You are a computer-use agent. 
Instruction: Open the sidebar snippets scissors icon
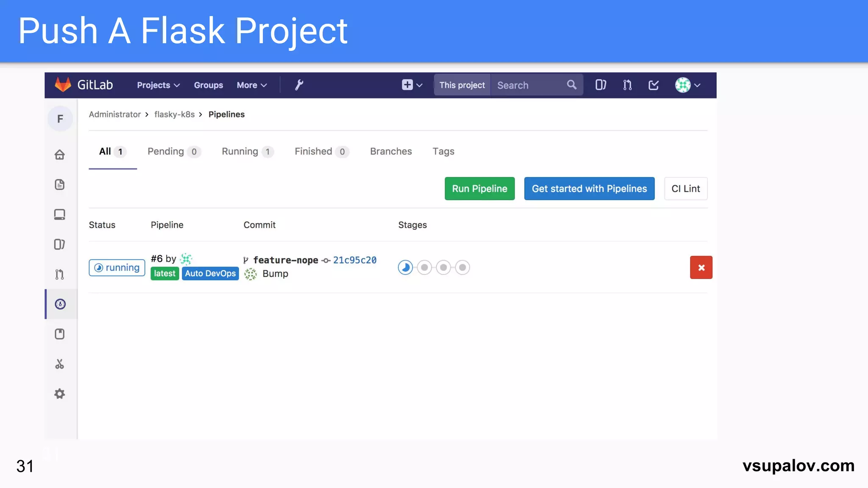[60, 364]
